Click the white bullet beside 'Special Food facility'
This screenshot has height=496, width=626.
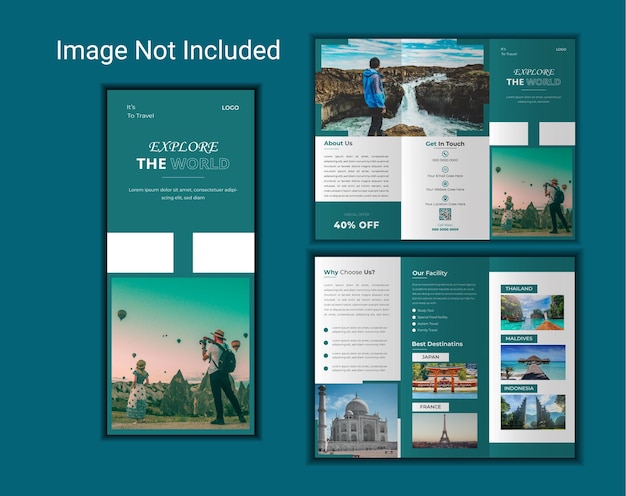point(414,317)
